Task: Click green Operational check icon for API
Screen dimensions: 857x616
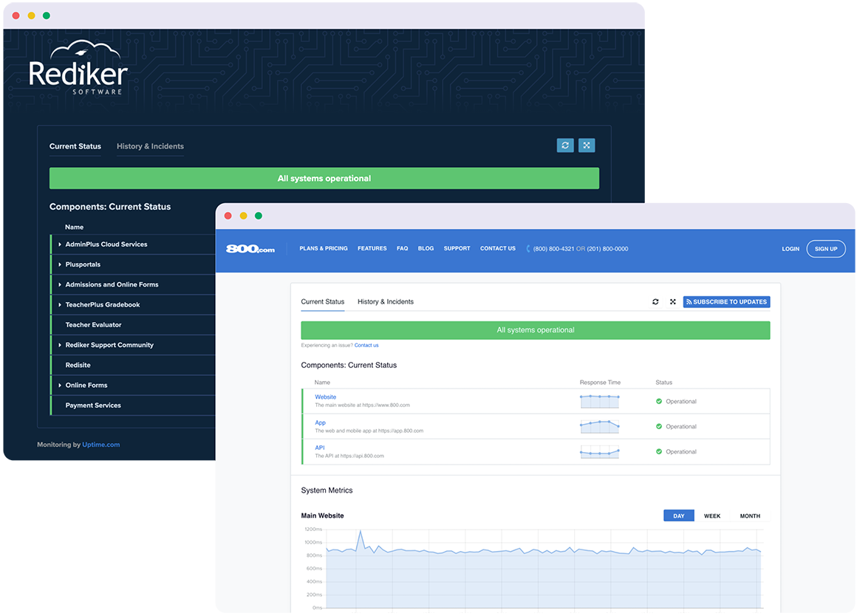Action: click(x=659, y=451)
